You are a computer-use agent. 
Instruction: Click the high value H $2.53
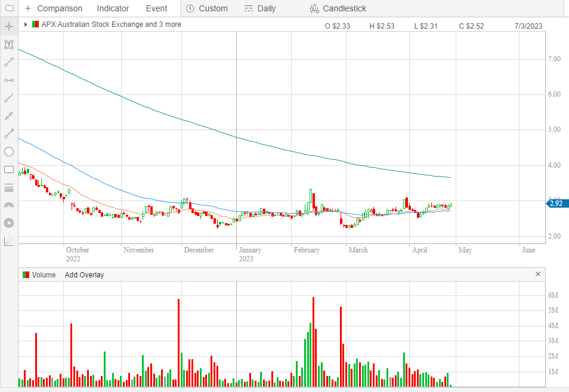pyautogui.click(x=382, y=26)
